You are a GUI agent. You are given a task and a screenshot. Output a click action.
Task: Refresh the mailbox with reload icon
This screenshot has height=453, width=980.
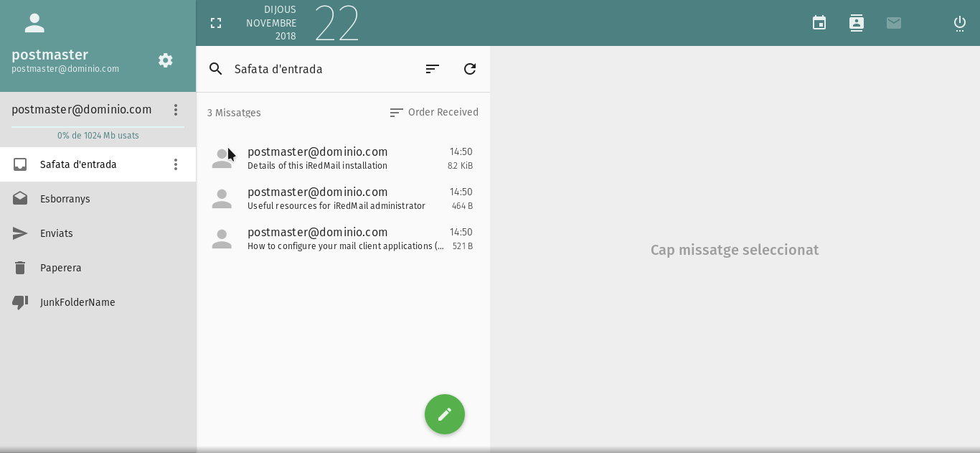pyautogui.click(x=470, y=69)
